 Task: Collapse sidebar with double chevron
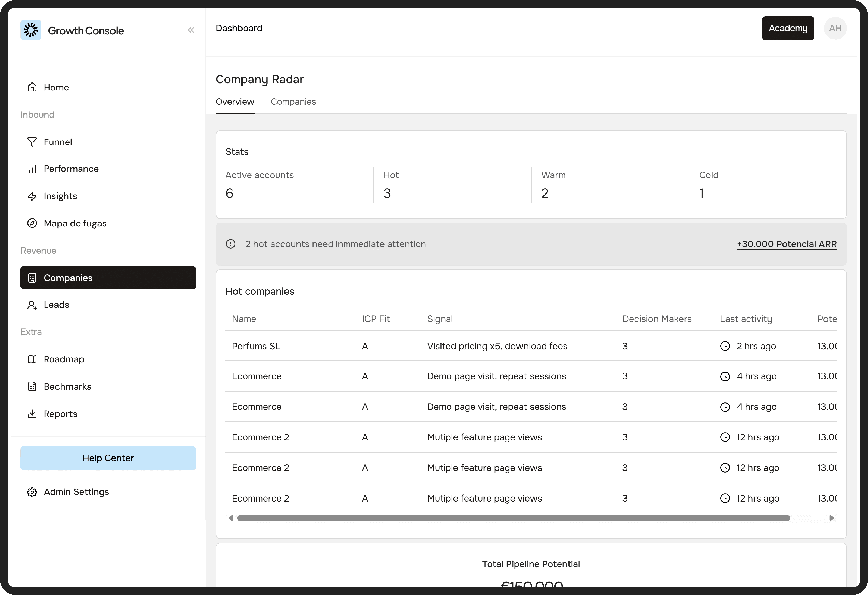coord(191,30)
